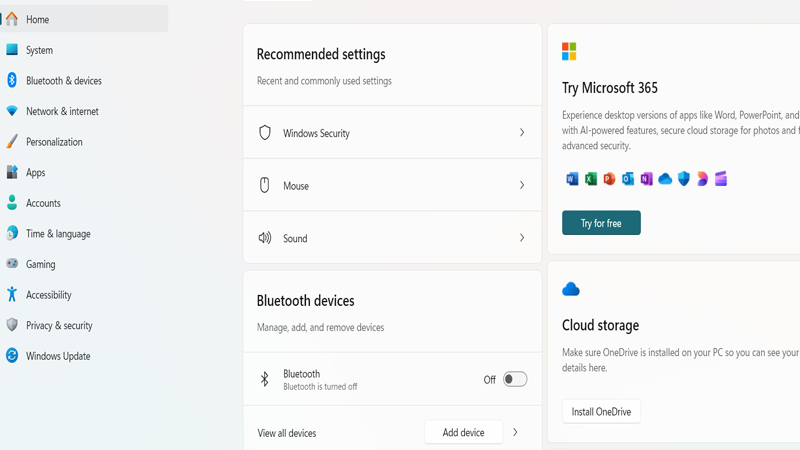800x450 pixels.
Task: Open the System settings page
Action: pos(39,50)
